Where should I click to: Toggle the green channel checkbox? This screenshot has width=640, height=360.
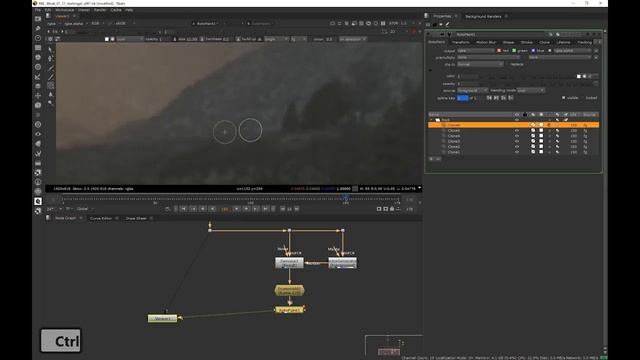(514, 51)
